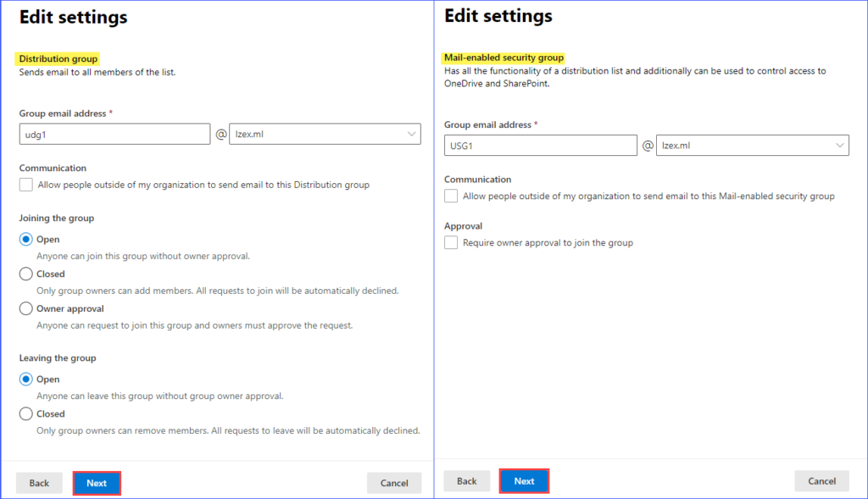Image resolution: width=868 pixels, height=499 pixels.
Task: Select Owner approval for joining the group
Action: click(x=26, y=308)
